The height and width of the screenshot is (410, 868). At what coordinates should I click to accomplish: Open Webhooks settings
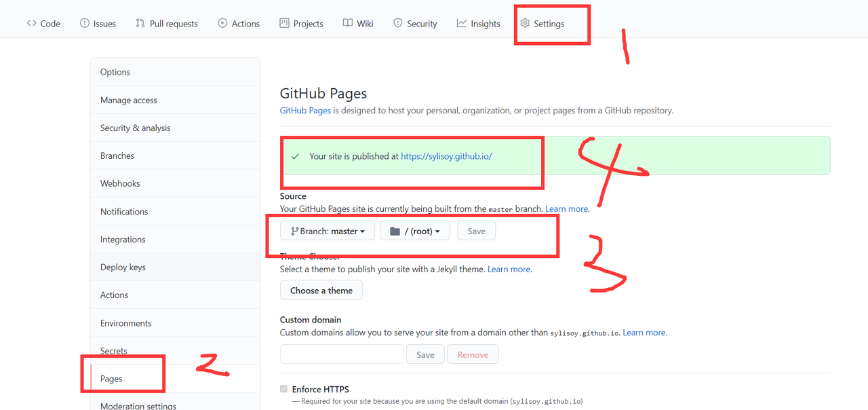(x=175, y=183)
